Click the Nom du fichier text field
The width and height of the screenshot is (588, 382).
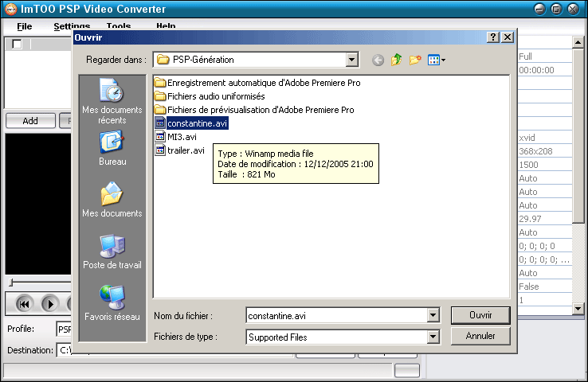click(x=337, y=316)
